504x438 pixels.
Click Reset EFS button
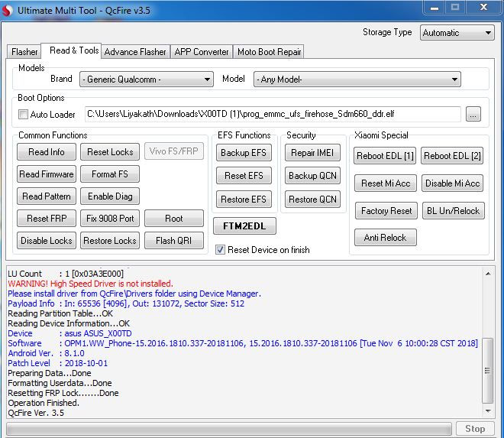coord(244,175)
